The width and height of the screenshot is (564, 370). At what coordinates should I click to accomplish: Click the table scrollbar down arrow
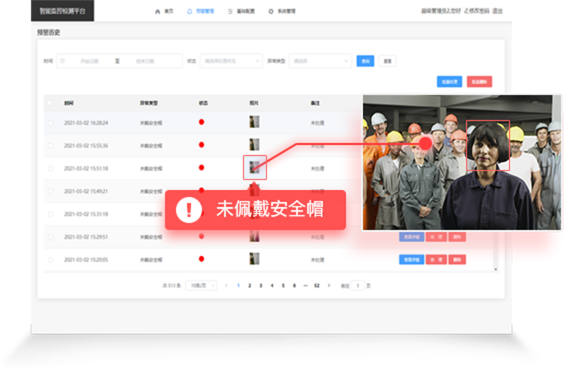(496, 269)
